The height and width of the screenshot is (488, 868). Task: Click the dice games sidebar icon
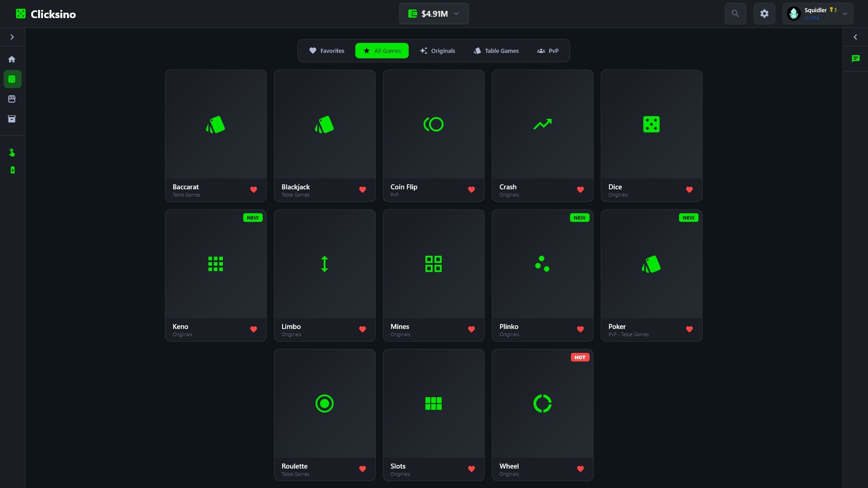[12, 79]
